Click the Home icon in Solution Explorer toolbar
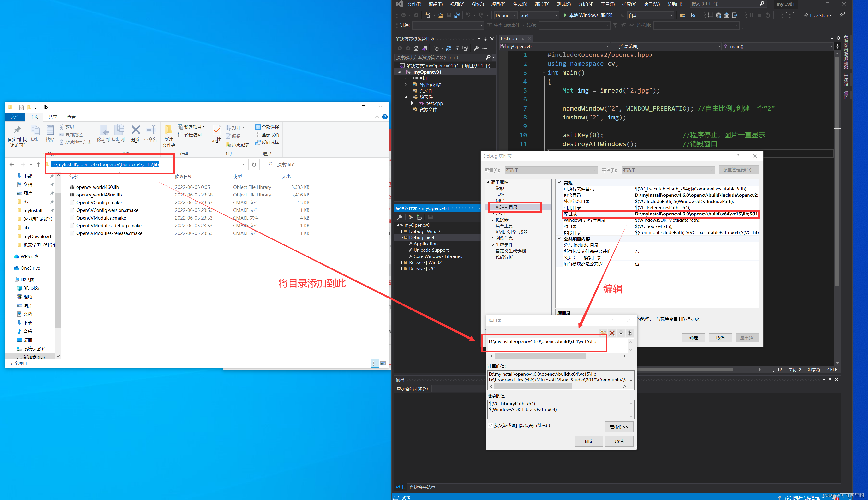Image resolution: width=868 pixels, height=500 pixels. [416, 48]
